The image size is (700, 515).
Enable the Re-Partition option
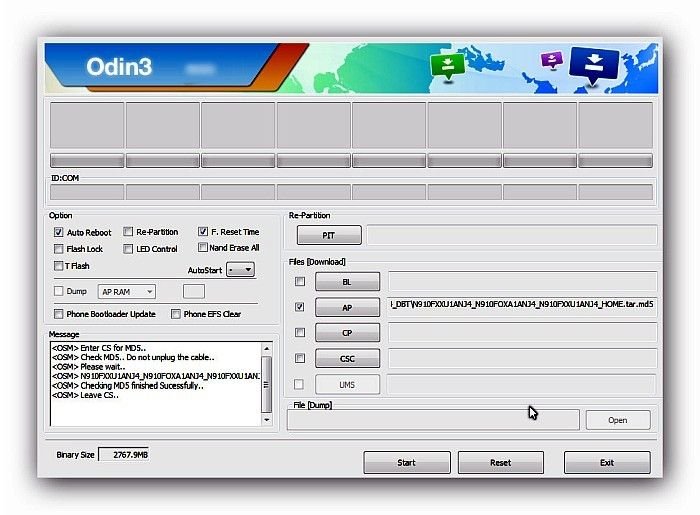pyautogui.click(x=128, y=232)
